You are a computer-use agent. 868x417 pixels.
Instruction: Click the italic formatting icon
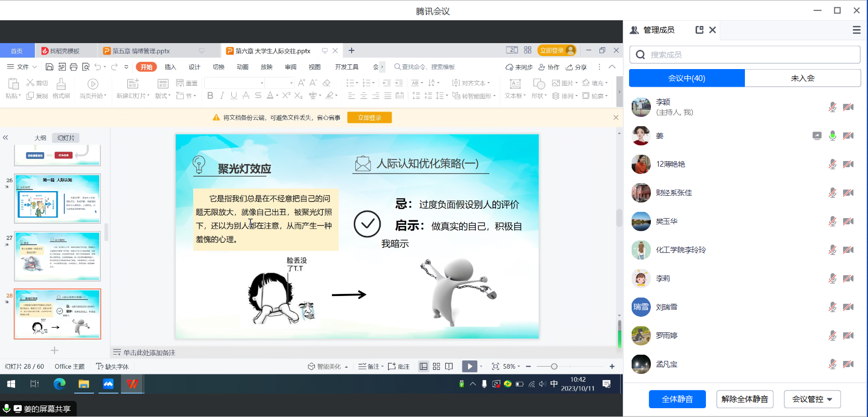pyautogui.click(x=222, y=96)
